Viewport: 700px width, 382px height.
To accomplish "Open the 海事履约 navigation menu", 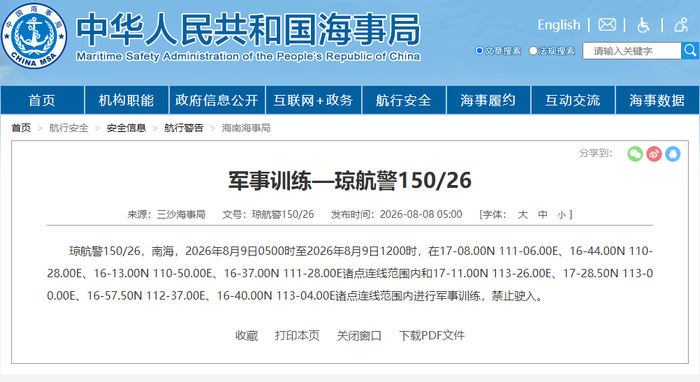I will click(488, 100).
